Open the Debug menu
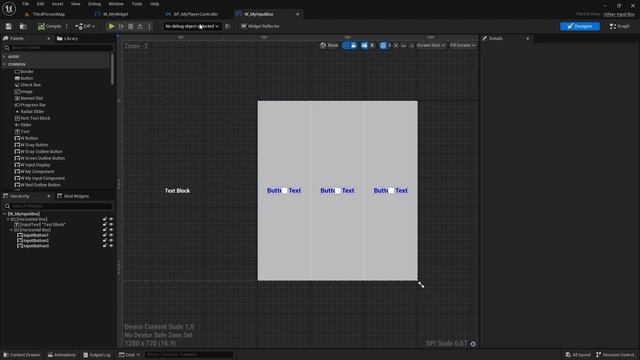The height and width of the screenshot is (360, 640). [x=94, y=4]
